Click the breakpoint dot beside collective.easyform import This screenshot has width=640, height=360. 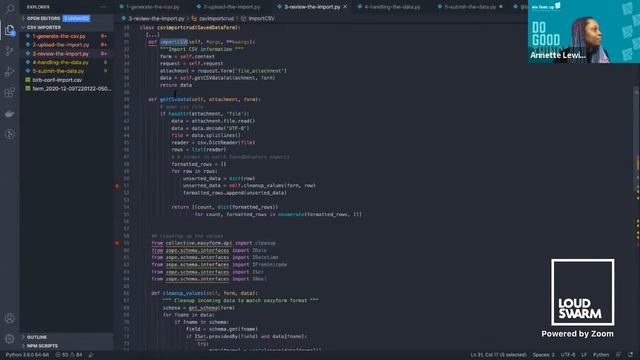[x=117, y=243]
